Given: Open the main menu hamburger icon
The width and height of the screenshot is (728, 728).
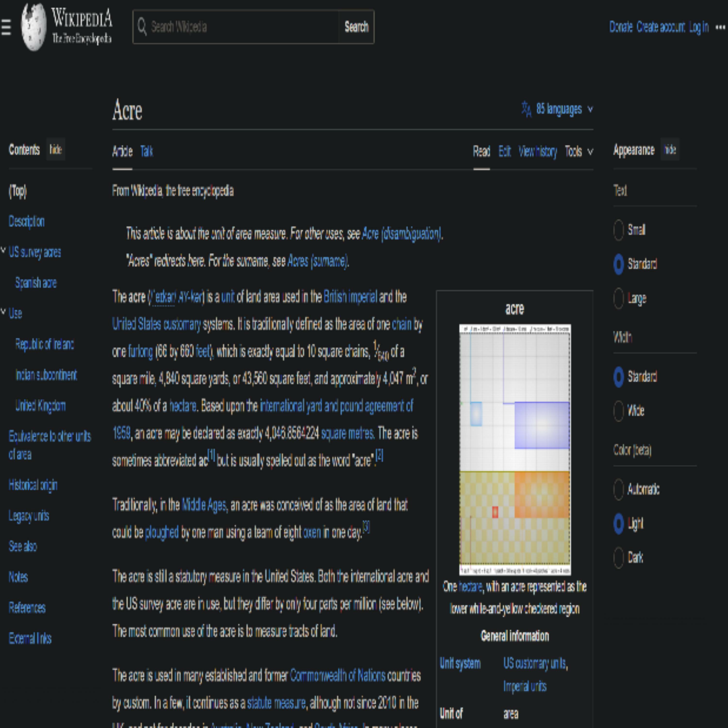Looking at the screenshot, I should click(6, 27).
